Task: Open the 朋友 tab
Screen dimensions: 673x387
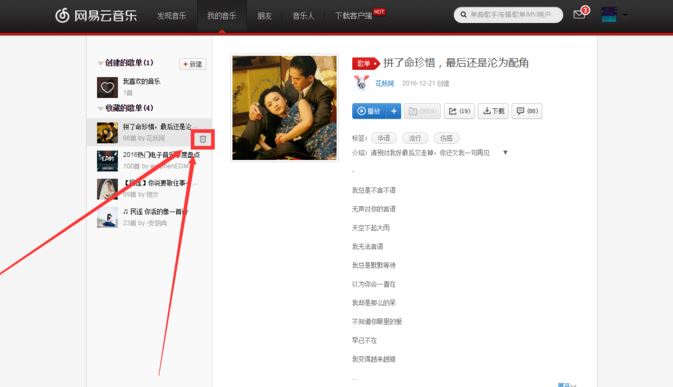Action: point(264,16)
